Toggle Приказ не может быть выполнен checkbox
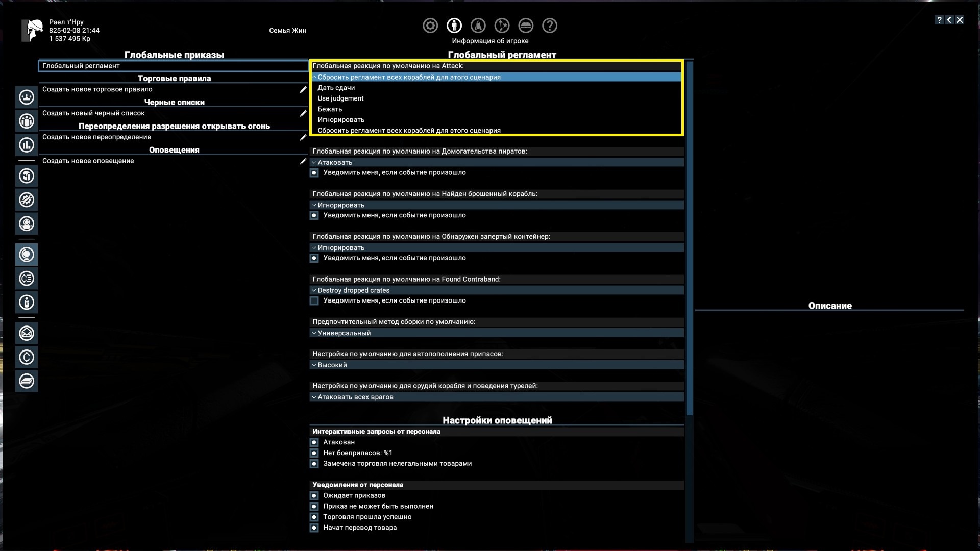Screen dimensions: 980x551 (314, 507)
